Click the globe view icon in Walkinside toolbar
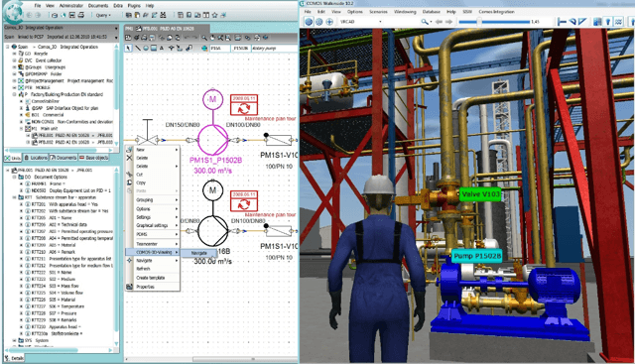This screenshot has width=635, height=364. coord(309,22)
